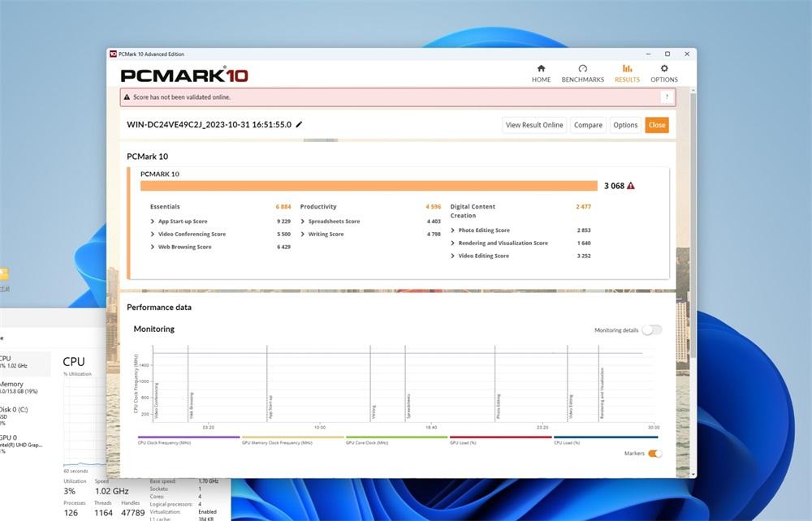Enable the Monitoring details toggle
This screenshot has width=812, height=521.
coord(651,330)
